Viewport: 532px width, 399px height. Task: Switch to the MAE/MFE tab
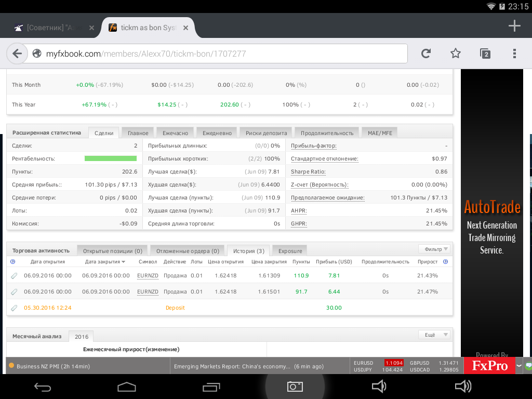click(380, 133)
